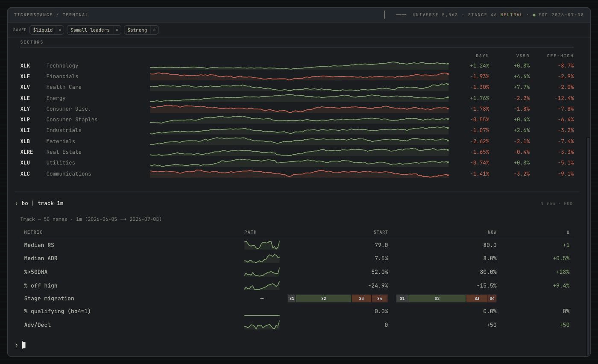This screenshot has height=364, width=598.
Task: Click the TICKERSTANCE / TERMINAL title
Action: (51, 15)
